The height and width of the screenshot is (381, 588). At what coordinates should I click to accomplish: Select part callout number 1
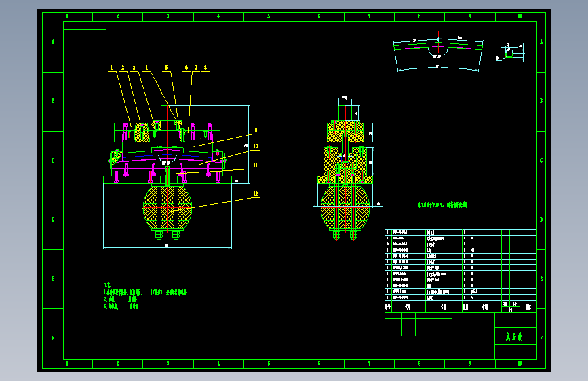[111, 68]
